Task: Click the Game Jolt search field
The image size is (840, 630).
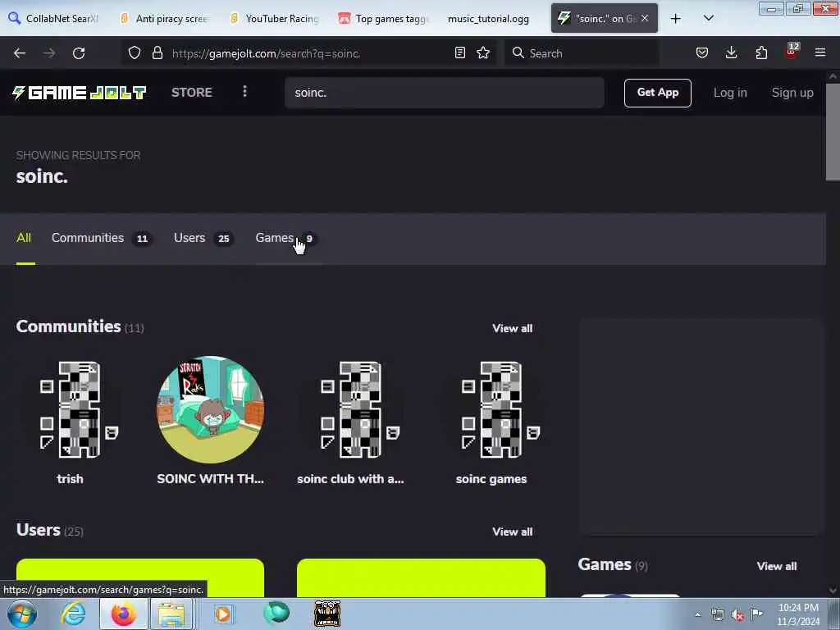Action: (445, 93)
